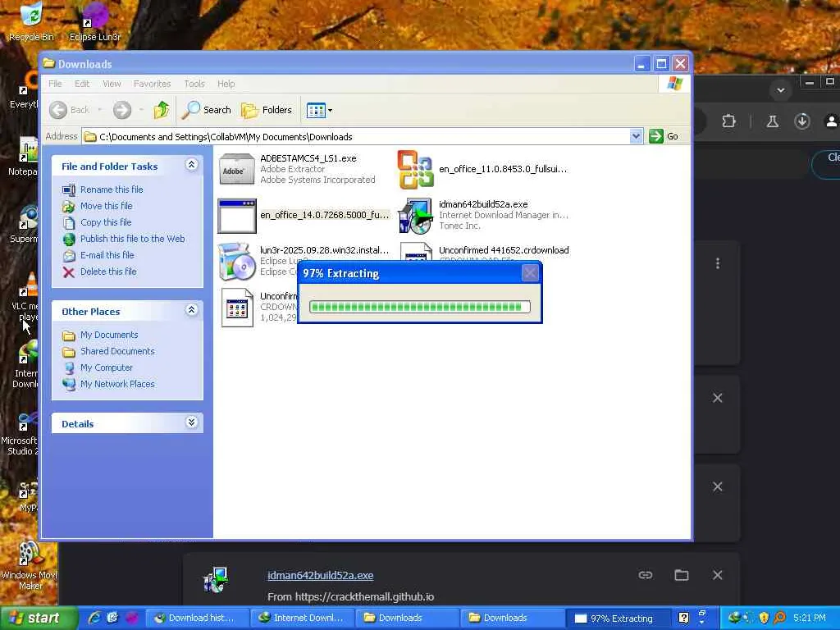The width and height of the screenshot is (840, 630).
Task: Switch to Download history taskbar button
Action: click(x=197, y=618)
